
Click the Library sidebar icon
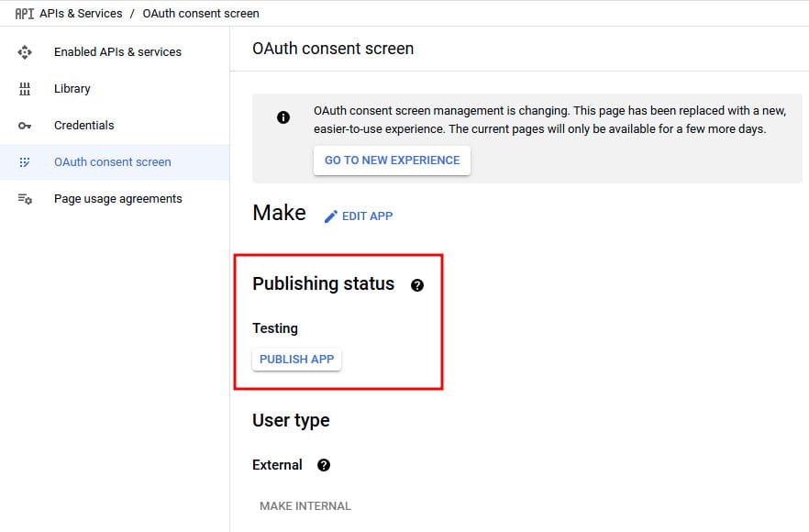[25, 89]
